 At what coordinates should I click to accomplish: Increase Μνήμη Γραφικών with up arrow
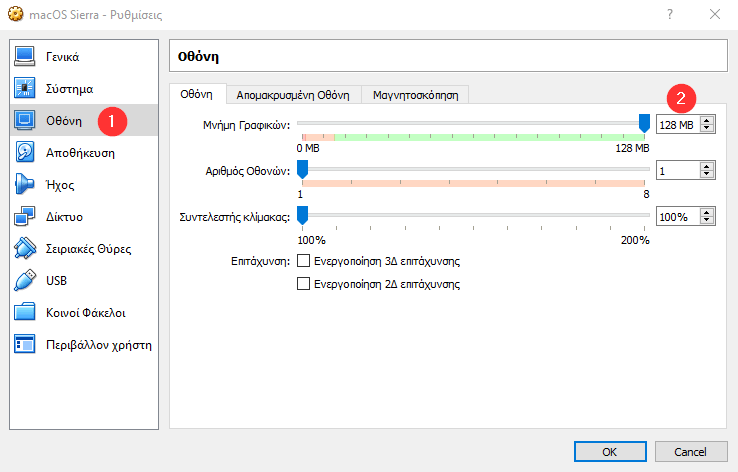point(706,121)
